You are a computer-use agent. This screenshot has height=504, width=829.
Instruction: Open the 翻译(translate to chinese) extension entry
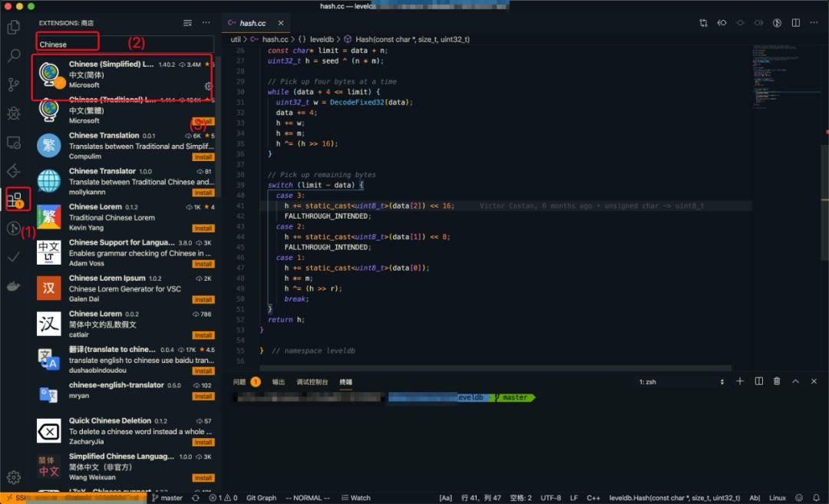[x=125, y=360]
